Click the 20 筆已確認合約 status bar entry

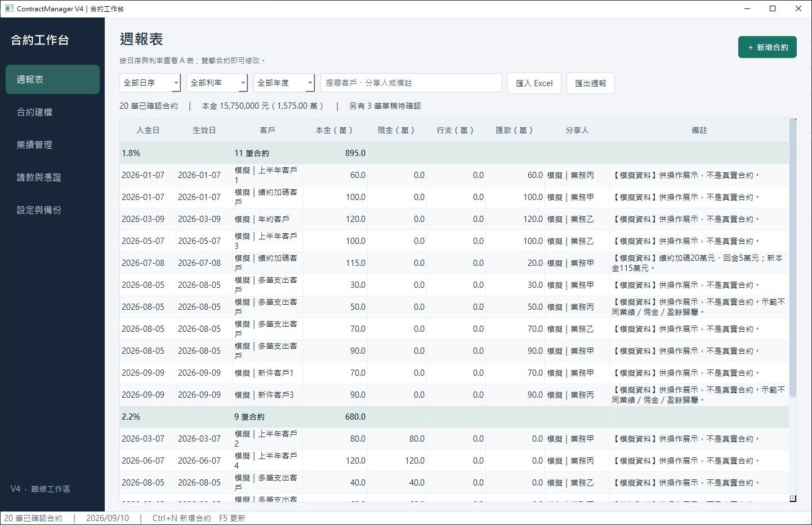pyautogui.click(x=34, y=518)
